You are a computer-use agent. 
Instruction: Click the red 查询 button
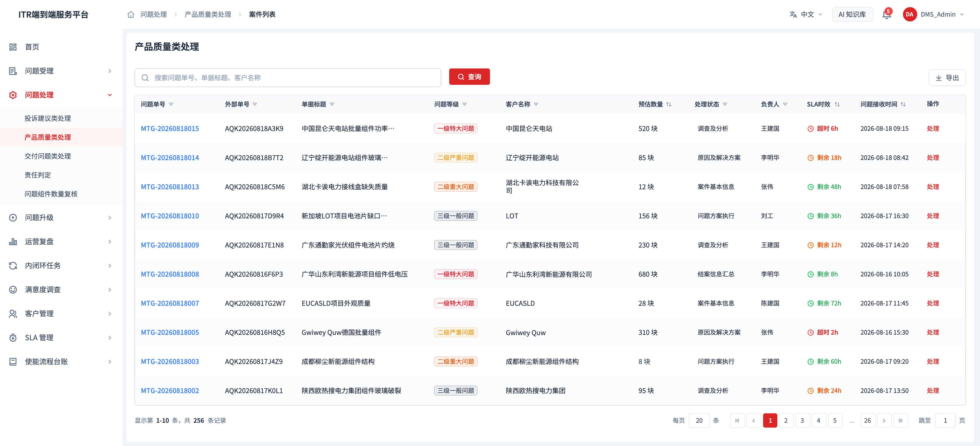(x=469, y=77)
